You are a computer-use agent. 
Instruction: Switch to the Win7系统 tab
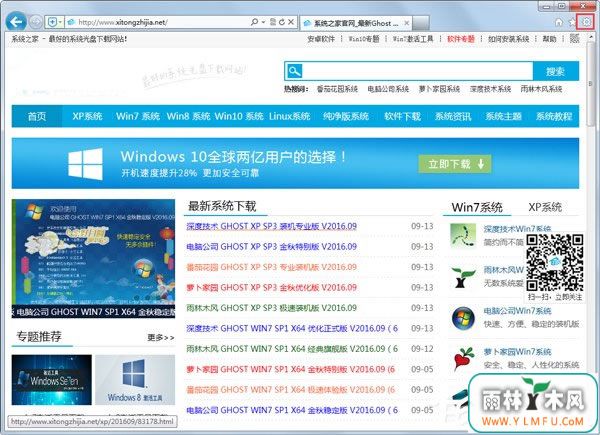point(477,207)
